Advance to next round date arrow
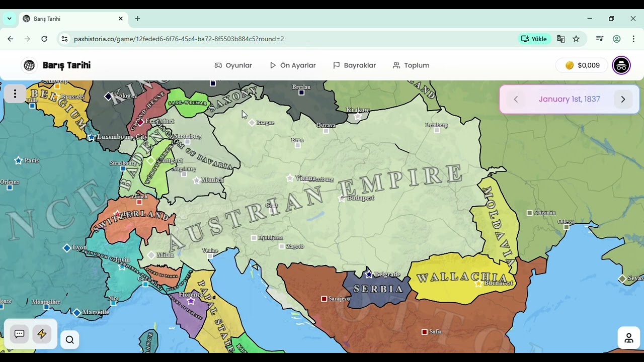 623,99
